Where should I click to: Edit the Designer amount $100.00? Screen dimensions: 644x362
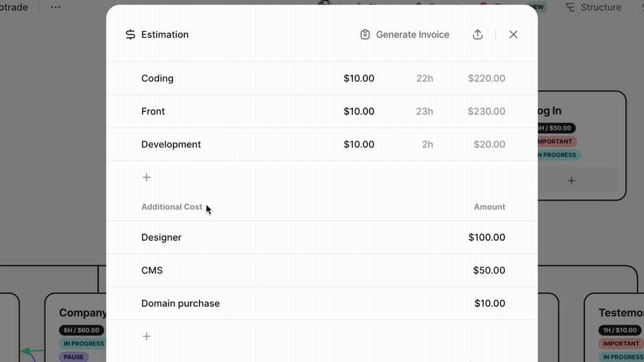click(487, 237)
